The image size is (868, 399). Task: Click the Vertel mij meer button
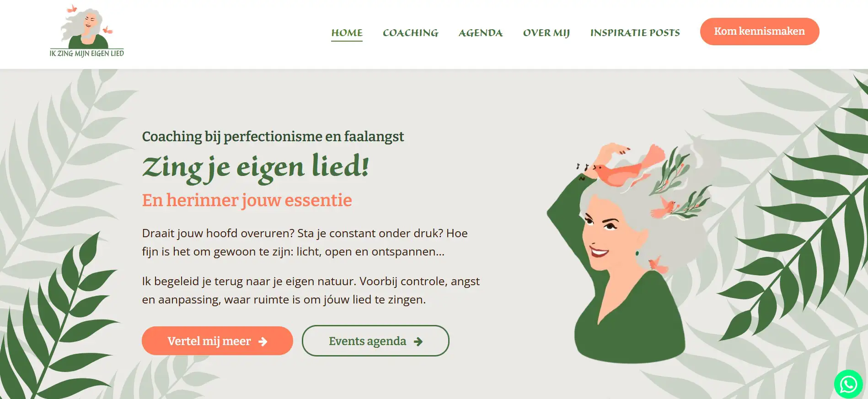tap(217, 341)
